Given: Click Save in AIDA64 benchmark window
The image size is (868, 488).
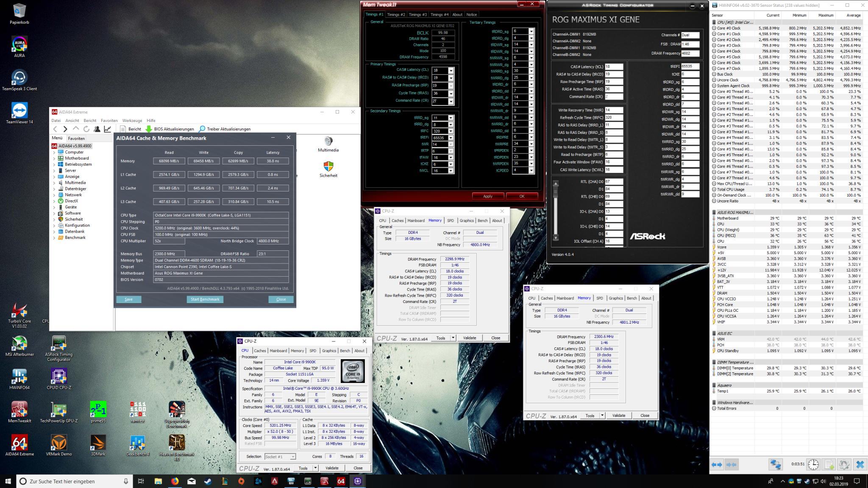Looking at the screenshot, I should [x=129, y=299].
